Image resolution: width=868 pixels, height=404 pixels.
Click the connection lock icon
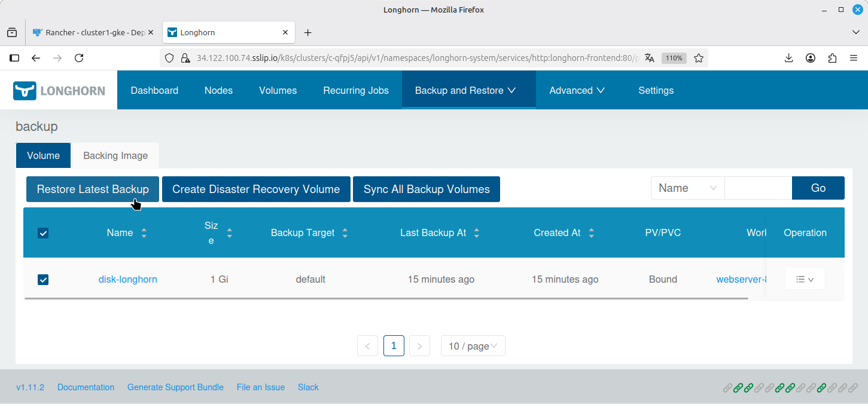click(x=185, y=58)
